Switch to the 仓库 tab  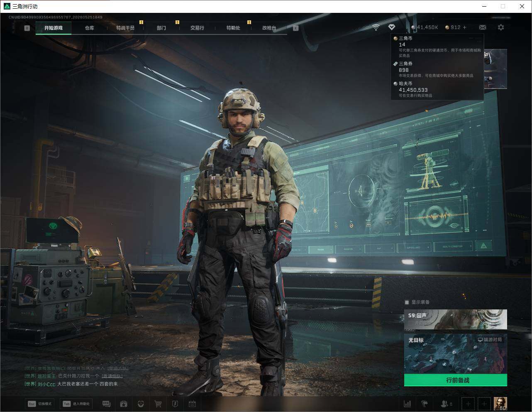pos(89,28)
